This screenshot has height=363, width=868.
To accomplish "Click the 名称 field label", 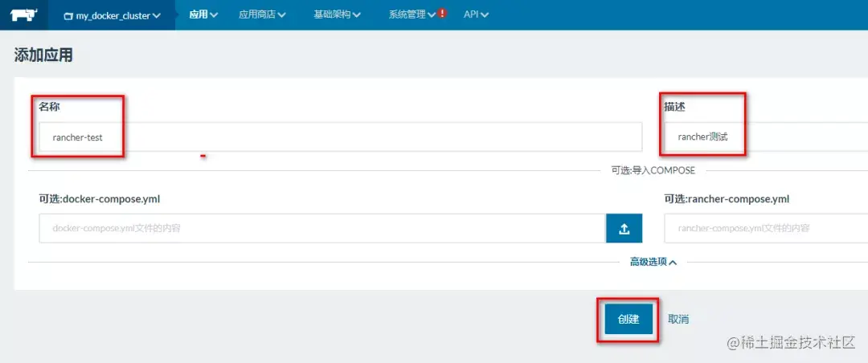I will [x=49, y=107].
